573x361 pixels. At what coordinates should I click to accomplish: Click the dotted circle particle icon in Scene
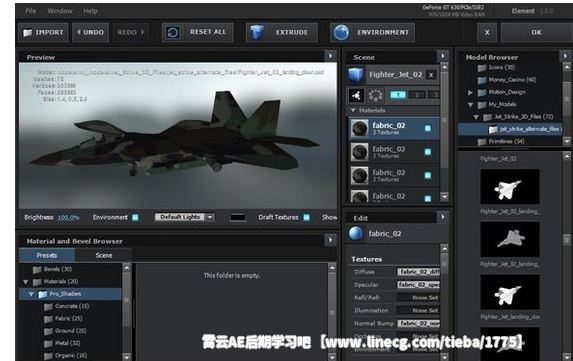[375, 95]
